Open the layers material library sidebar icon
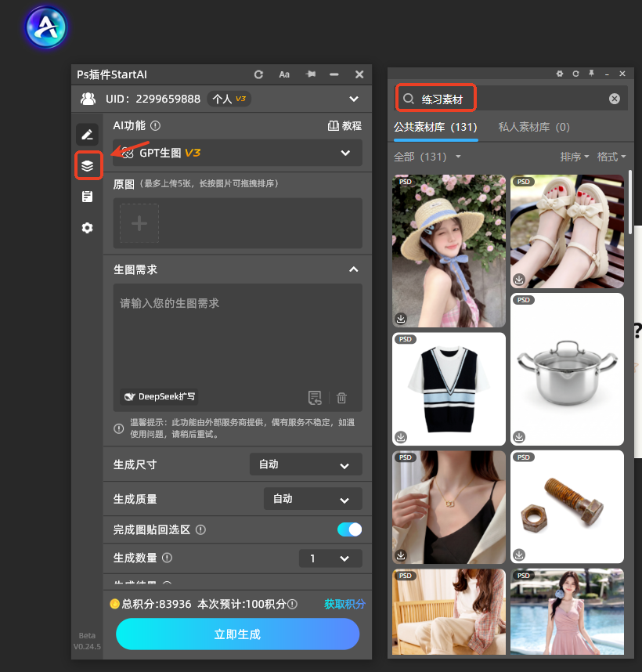This screenshot has height=672, width=642. (88, 165)
